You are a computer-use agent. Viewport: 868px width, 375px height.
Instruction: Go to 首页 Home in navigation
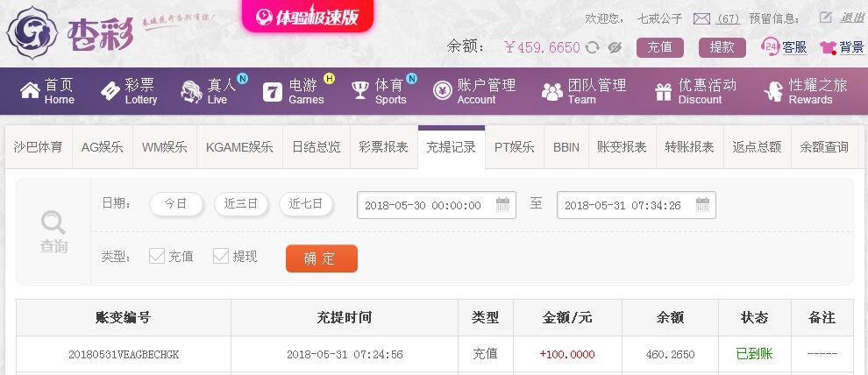(47, 91)
